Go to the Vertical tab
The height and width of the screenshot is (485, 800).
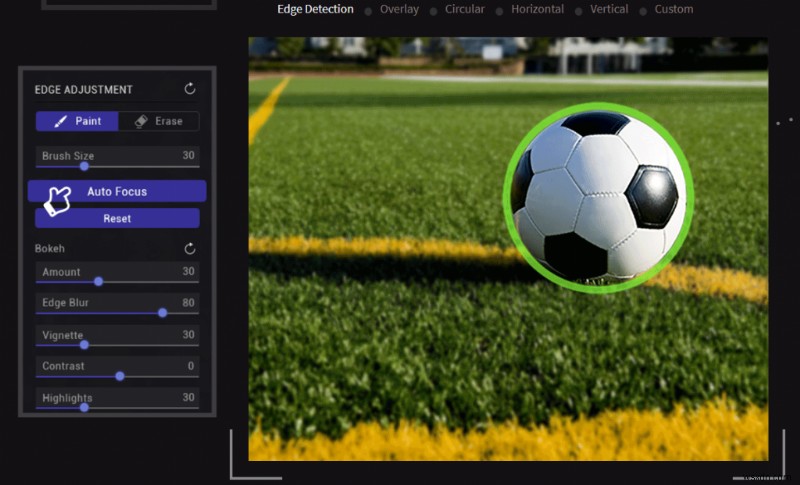pyautogui.click(x=609, y=9)
